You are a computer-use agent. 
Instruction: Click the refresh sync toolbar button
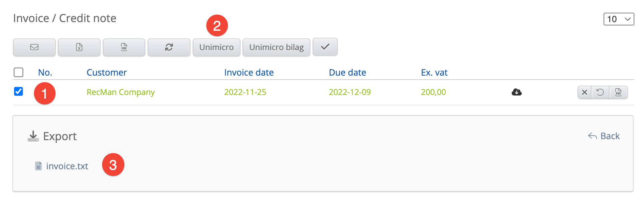tap(169, 47)
